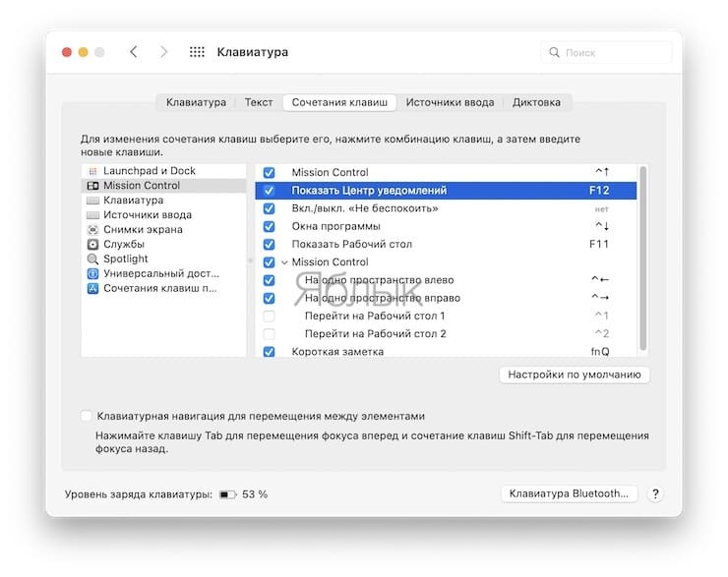Focus the Поиск search field
This screenshot has height=577, width=728.
coord(606,52)
